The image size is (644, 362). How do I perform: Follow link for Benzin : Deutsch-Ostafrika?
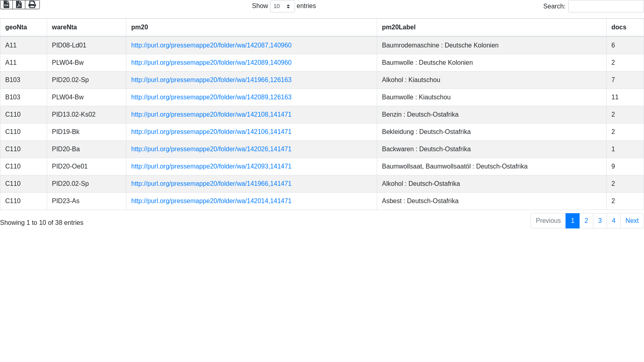coord(211,115)
